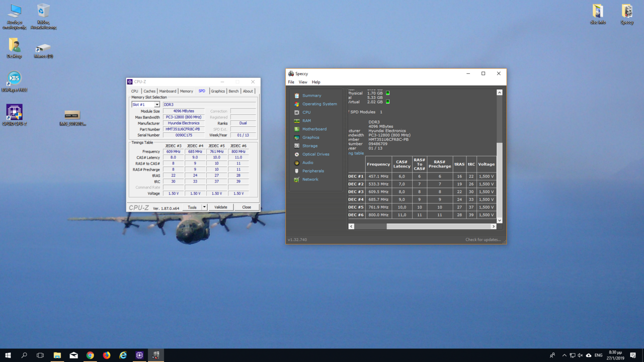This screenshot has width=644, height=362.
Task: Select the BS.Player FREE shortcut
Action: [x=14, y=81]
